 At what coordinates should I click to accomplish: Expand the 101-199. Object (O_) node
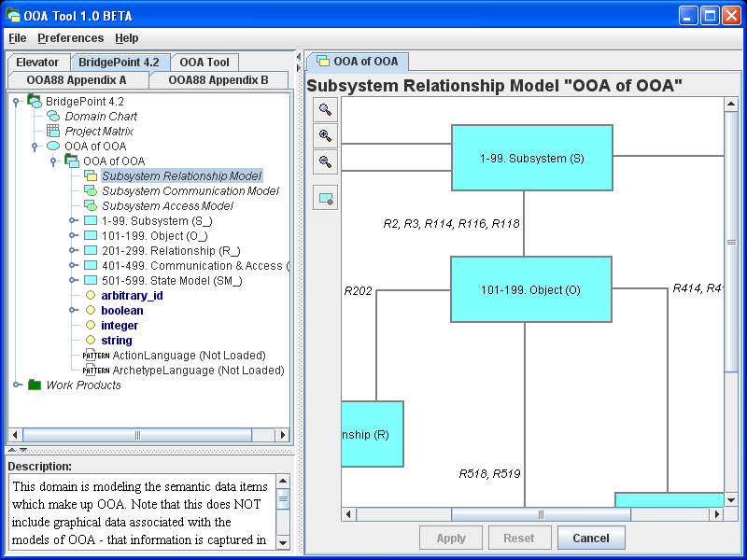click(73, 235)
